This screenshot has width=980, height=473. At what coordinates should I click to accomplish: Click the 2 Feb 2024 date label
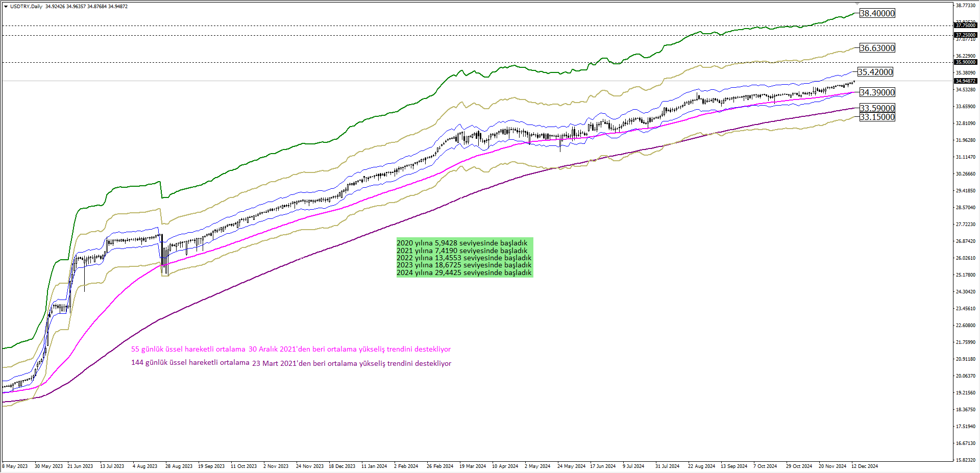point(406,466)
